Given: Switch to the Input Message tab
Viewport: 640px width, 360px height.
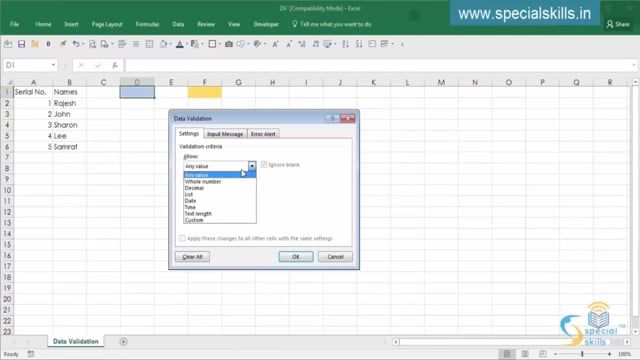Looking at the screenshot, I should tap(225, 134).
